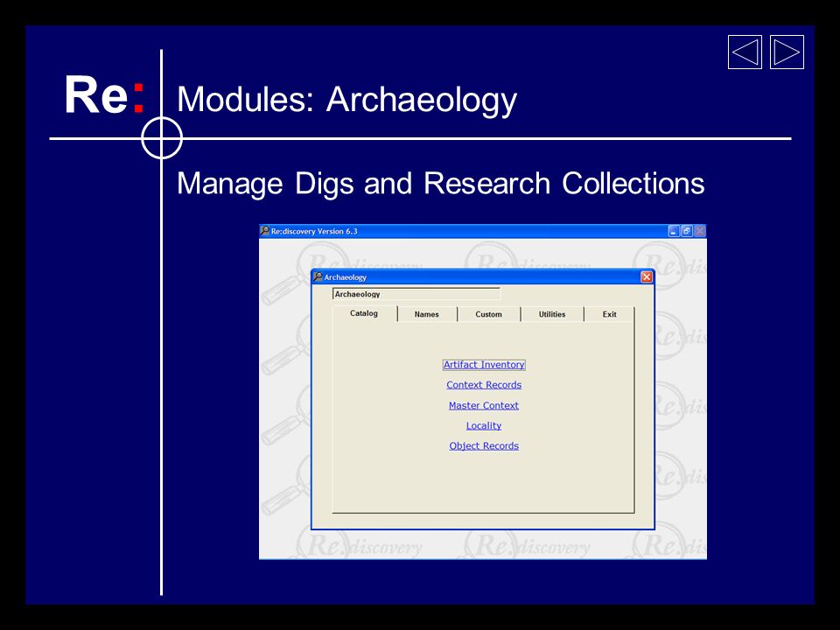Click the Re:discovery Version 6.3 title bar
840x630 pixels.
click(x=483, y=231)
